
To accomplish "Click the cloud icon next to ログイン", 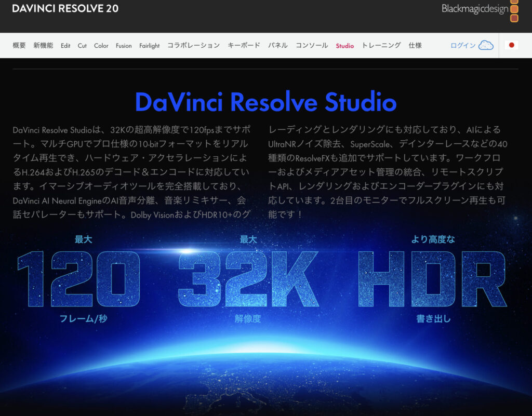I will tap(486, 45).
